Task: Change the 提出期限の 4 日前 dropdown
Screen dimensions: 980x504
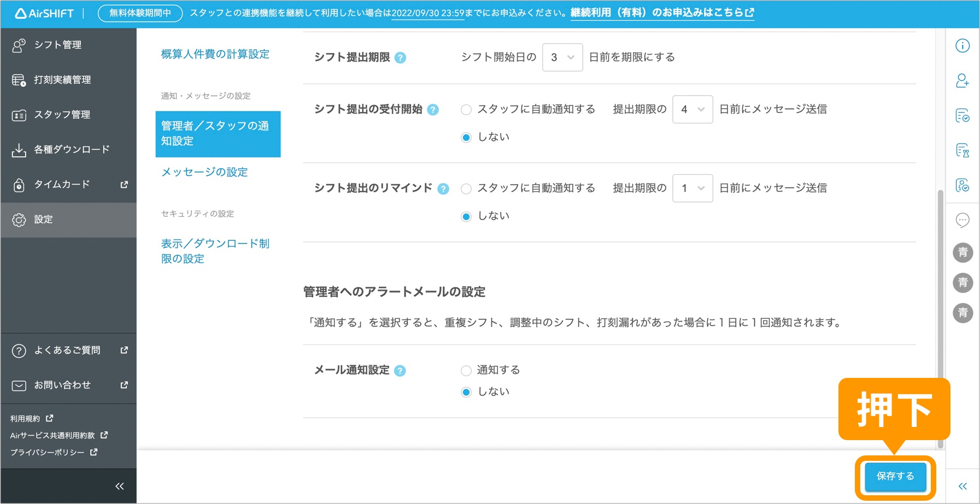Action: [692, 109]
